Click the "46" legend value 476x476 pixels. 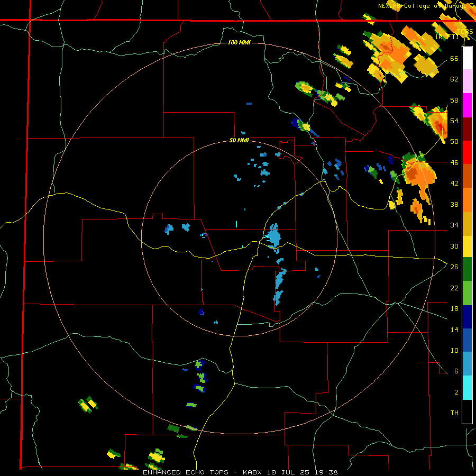click(454, 163)
